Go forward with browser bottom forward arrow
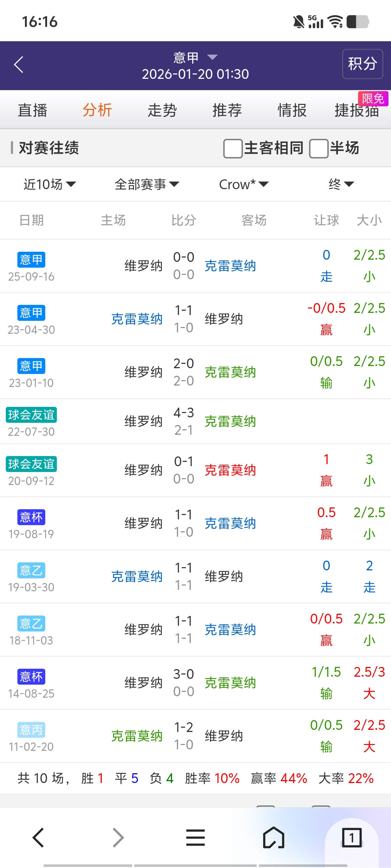This screenshot has width=391, height=868. [x=118, y=838]
